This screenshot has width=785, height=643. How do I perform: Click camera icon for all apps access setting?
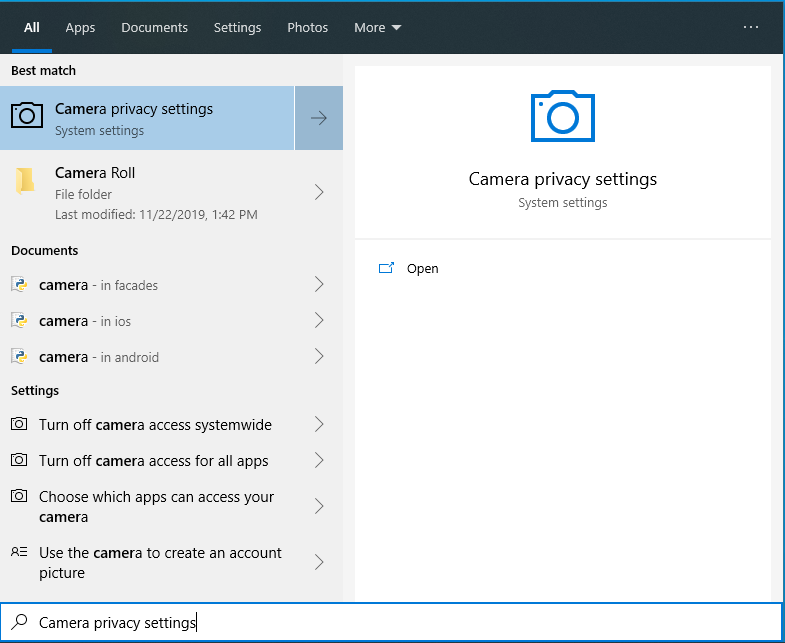click(x=19, y=460)
